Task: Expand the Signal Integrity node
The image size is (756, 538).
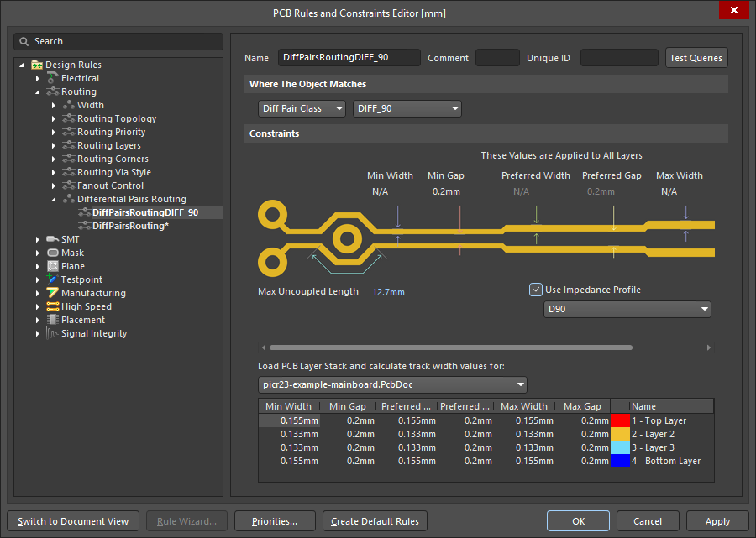Action: click(x=38, y=333)
